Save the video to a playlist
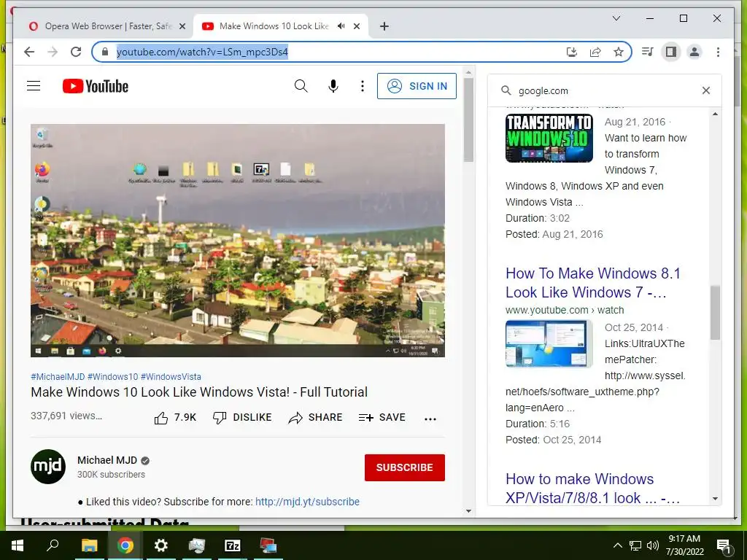Viewport: 747px width, 560px height. (x=382, y=418)
